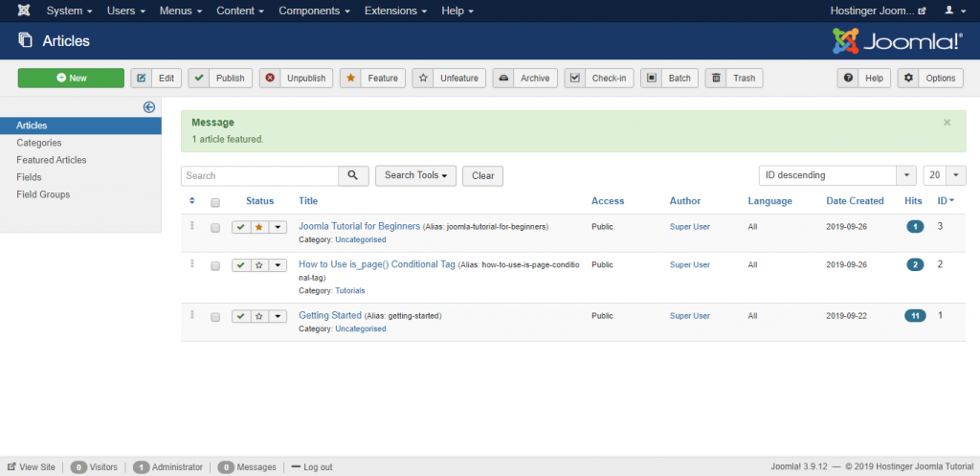The image size is (980, 476).
Task: Open Featured Articles in the sidebar
Action: [52, 160]
